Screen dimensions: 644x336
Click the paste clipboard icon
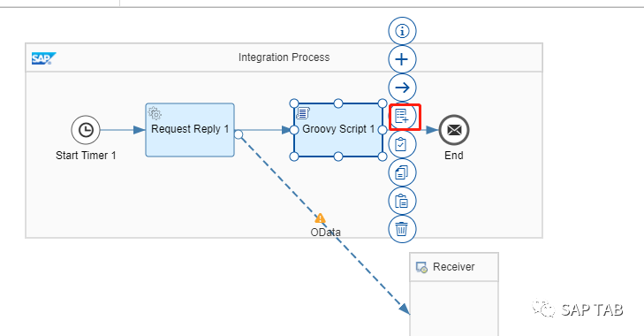tap(402, 201)
